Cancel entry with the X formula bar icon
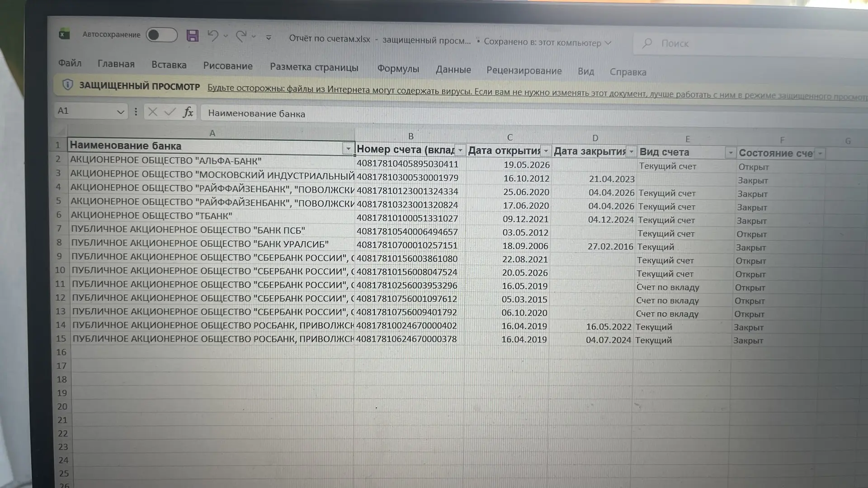Viewport: 868px width, 488px height. pyautogui.click(x=152, y=112)
